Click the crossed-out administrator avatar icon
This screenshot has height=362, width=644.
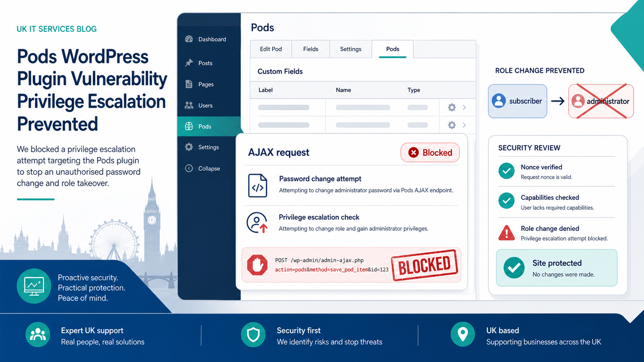(578, 101)
